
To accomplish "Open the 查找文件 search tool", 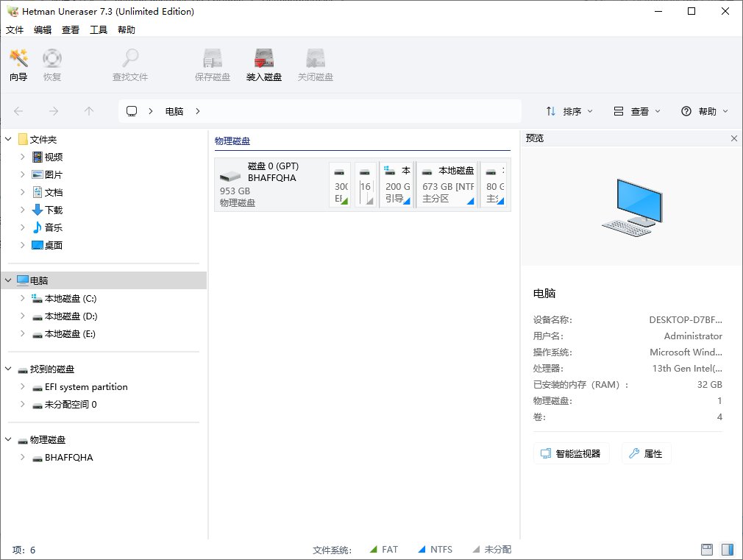I will pos(129,65).
